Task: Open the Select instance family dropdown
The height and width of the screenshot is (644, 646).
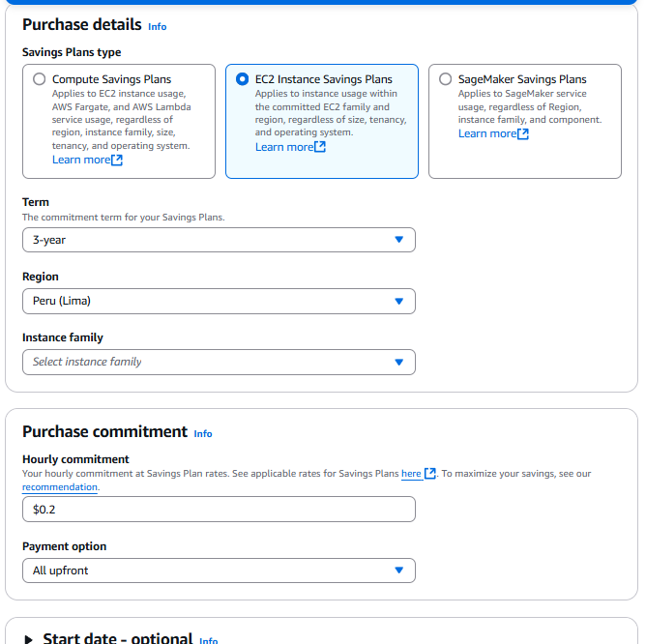Action: [x=219, y=362]
